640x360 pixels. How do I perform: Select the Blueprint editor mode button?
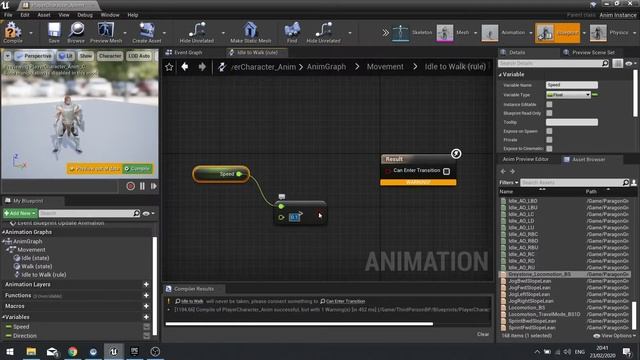558,33
